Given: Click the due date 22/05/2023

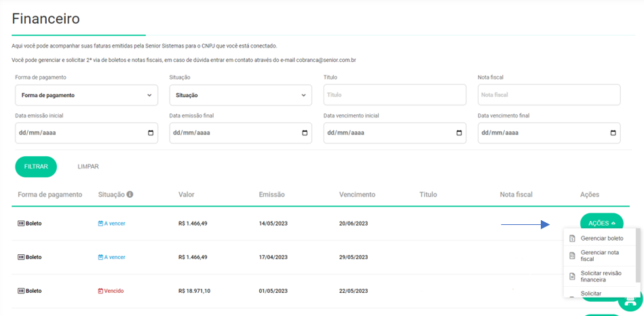Looking at the screenshot, I should (x=354, y=291).
